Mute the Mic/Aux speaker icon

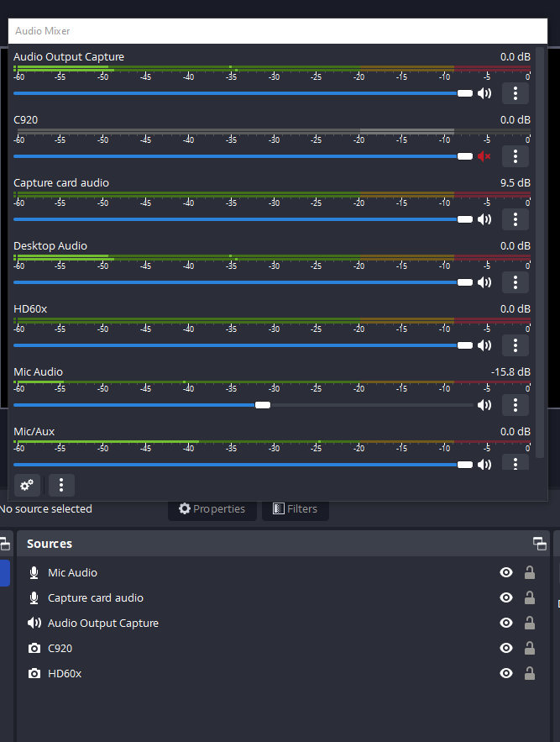(484, 465)
